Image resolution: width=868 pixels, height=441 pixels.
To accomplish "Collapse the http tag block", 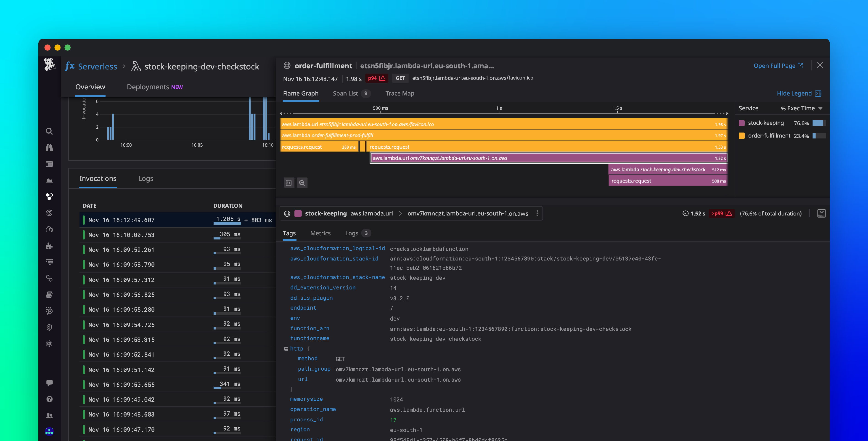I will (286, 349).
